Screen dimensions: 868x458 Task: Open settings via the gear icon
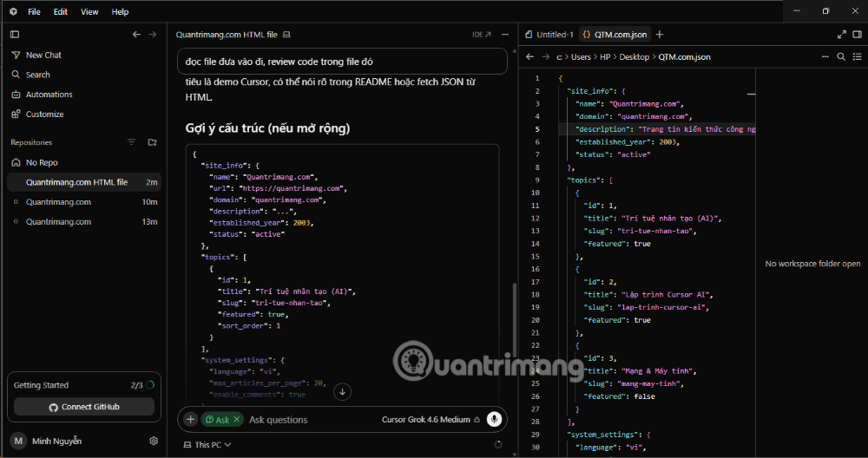pos(154,441)
